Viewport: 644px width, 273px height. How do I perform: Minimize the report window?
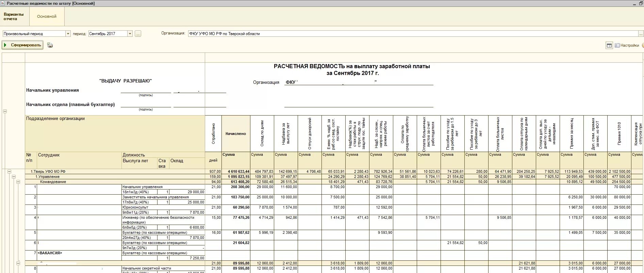(x=634, y=3)
